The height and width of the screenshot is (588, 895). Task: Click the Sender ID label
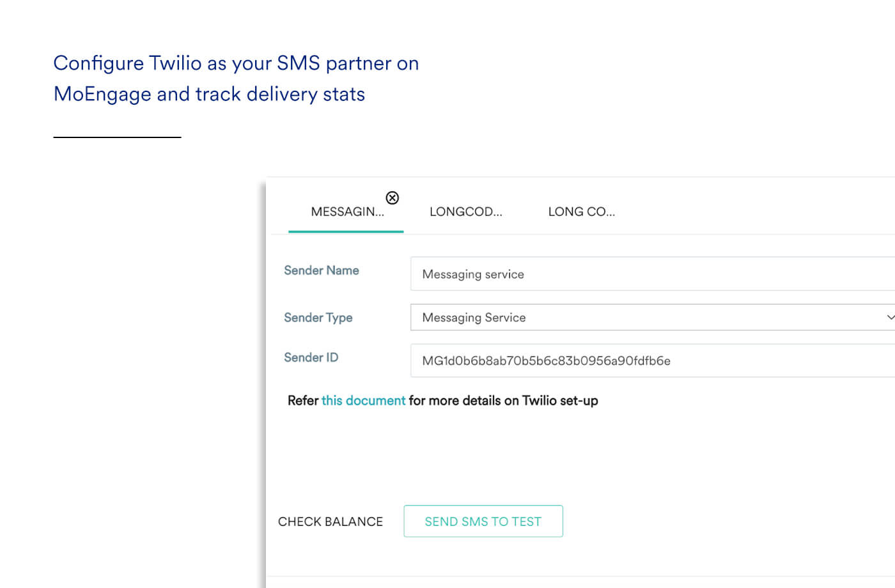[311, 357]
